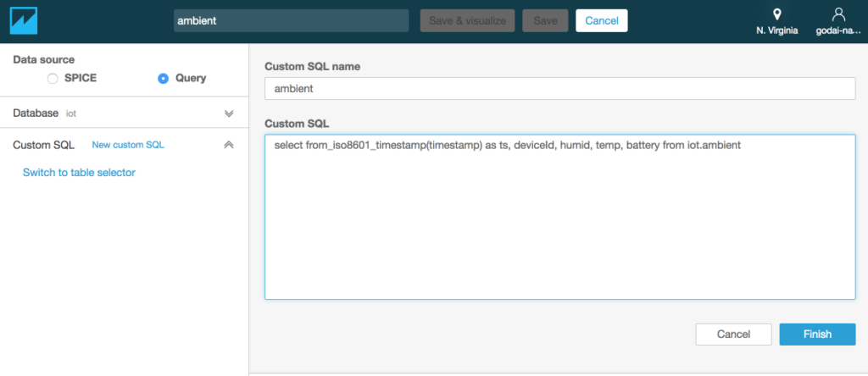Viewport: 868px width, 376px height.
Task: Click the ambient dataset name field
Action: 292,20
